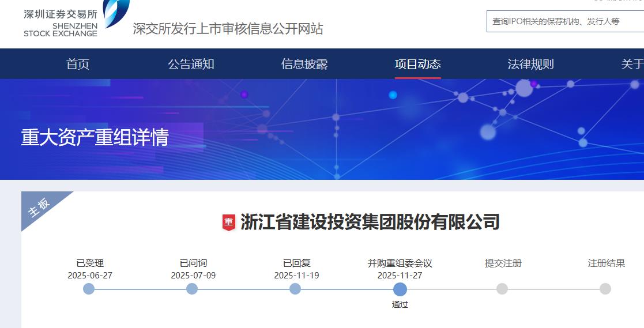Click the 通过 result text
Viewport: 644px width, 328px height.
[400, 304]
